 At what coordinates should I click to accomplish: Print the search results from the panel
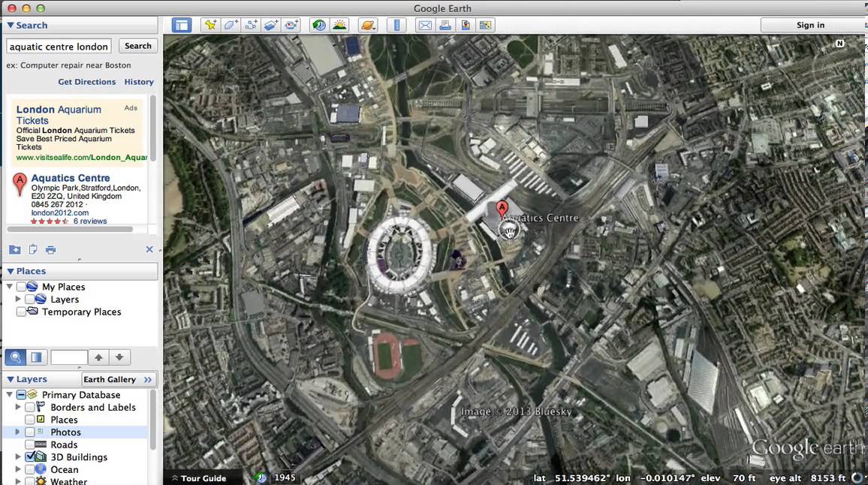tap(51, 250)
